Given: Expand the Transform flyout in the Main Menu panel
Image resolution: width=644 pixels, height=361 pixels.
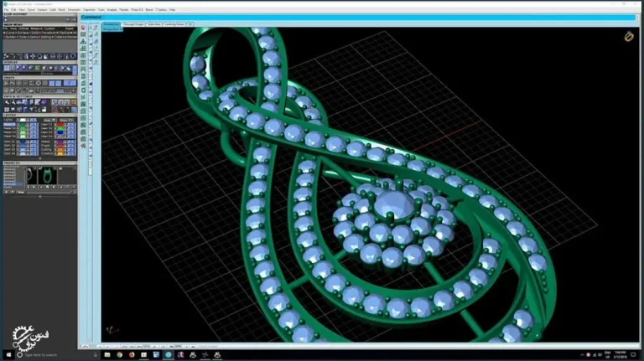Looking at the screenshot, I should (48, 33).
